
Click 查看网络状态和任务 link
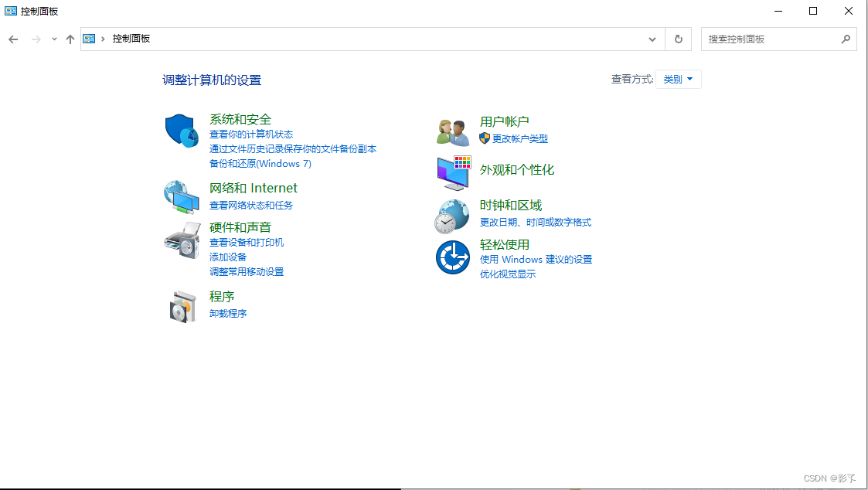pyautogui.click(x=251, y=206)
